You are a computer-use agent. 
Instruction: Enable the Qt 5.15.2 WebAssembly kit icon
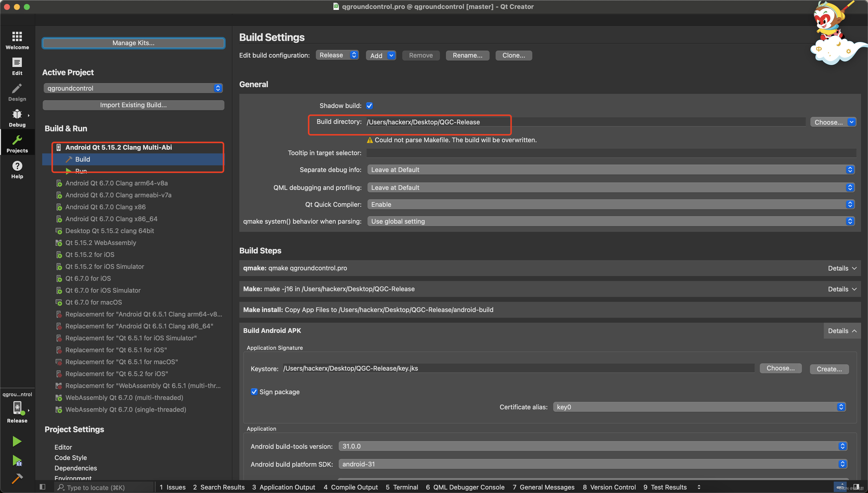[59, 243]
